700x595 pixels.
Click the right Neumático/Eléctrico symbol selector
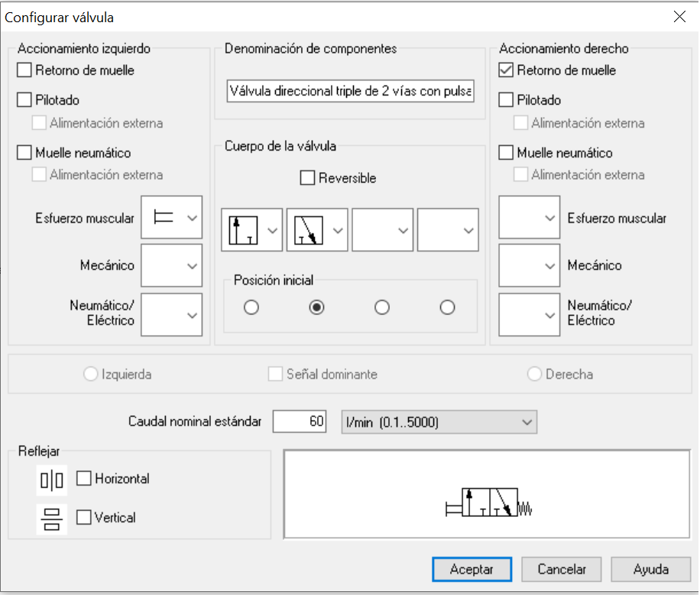tap(530, 314)
